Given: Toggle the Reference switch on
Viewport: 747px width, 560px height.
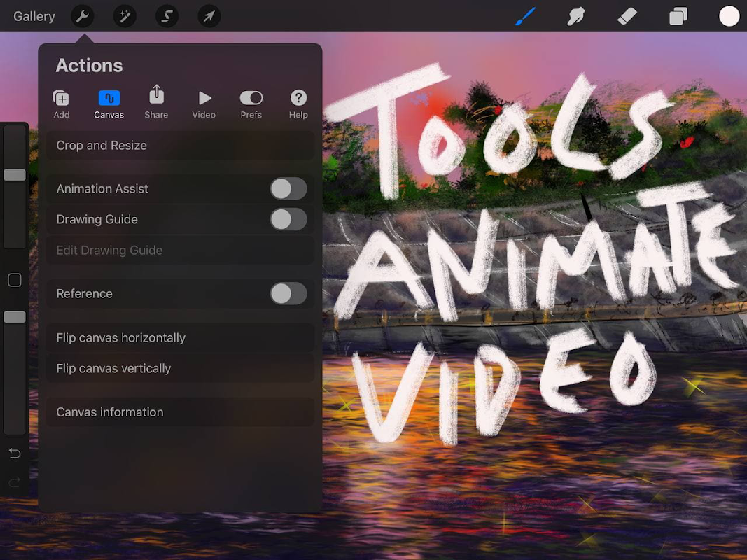Looking at the screenshot, I should coord(288,293).
